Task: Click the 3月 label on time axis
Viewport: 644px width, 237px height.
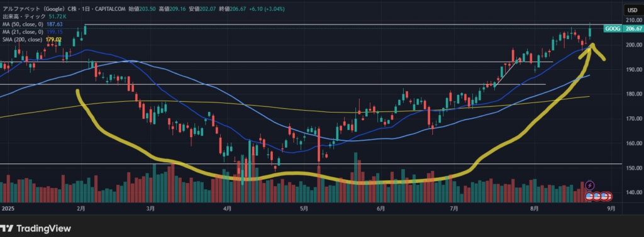Action: coord(150,209)
